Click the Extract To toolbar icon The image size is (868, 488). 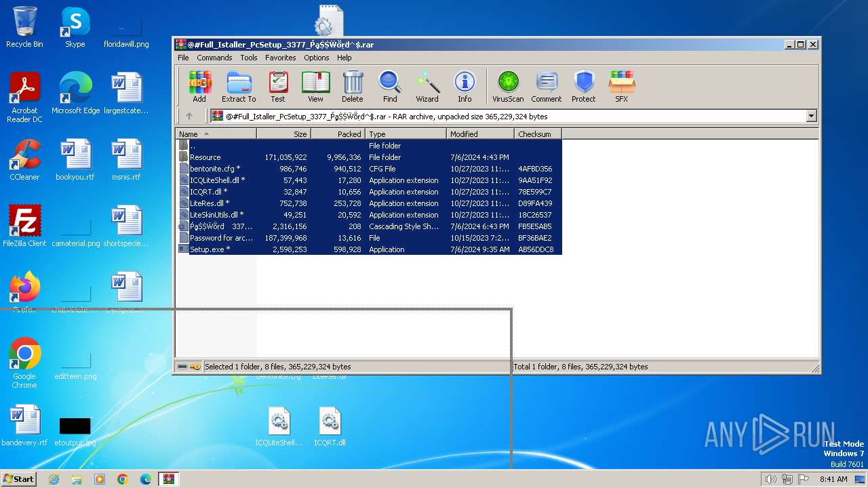[x=239, y=86]
